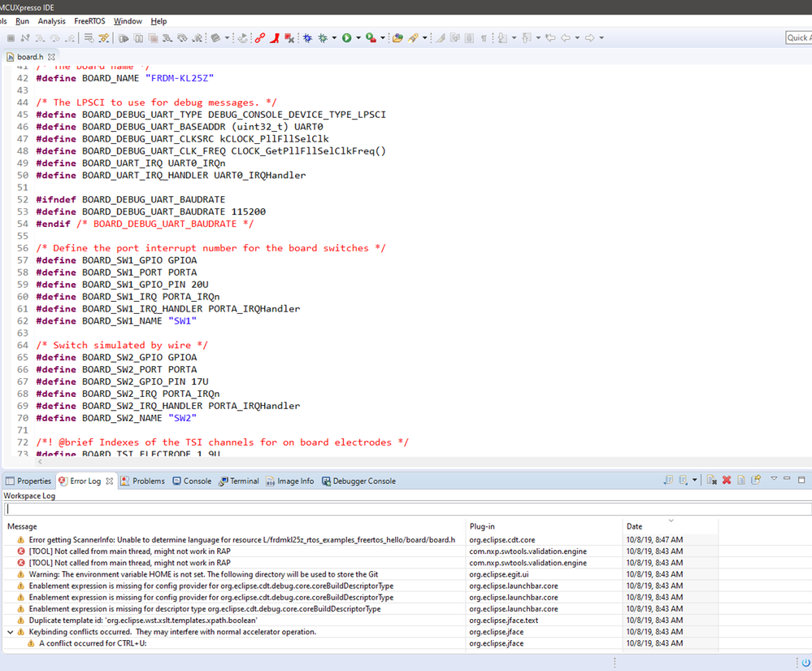
Task: Click the Restore Log icon with yellow arrow
Action: click(756, 480)
